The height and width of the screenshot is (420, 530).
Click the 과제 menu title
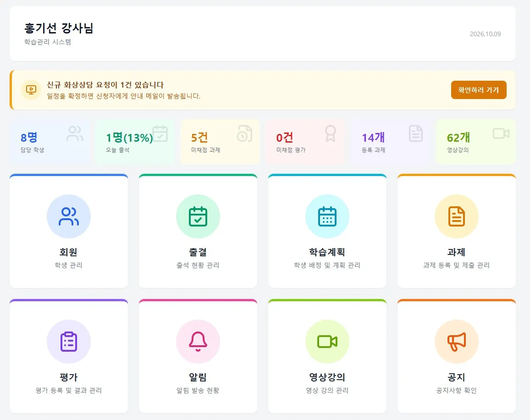click(x=457, y=252)
